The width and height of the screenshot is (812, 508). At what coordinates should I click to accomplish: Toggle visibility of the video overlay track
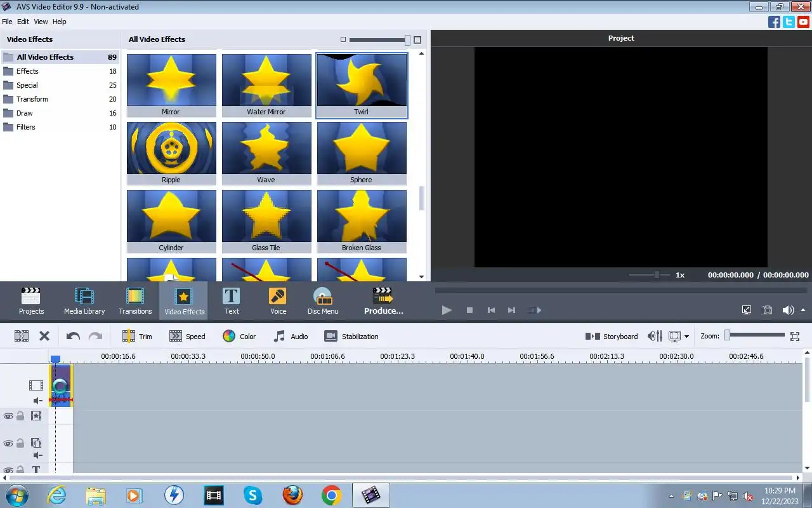(8, 443)
